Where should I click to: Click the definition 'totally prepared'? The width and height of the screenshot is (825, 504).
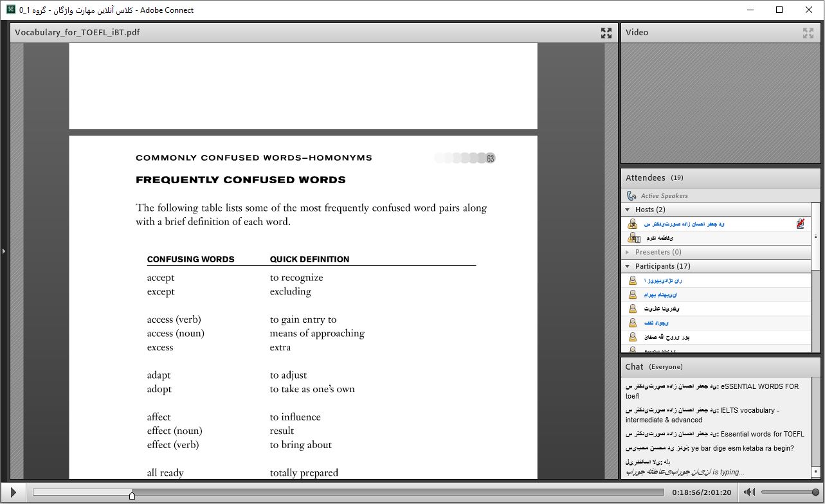pos(304,473)
